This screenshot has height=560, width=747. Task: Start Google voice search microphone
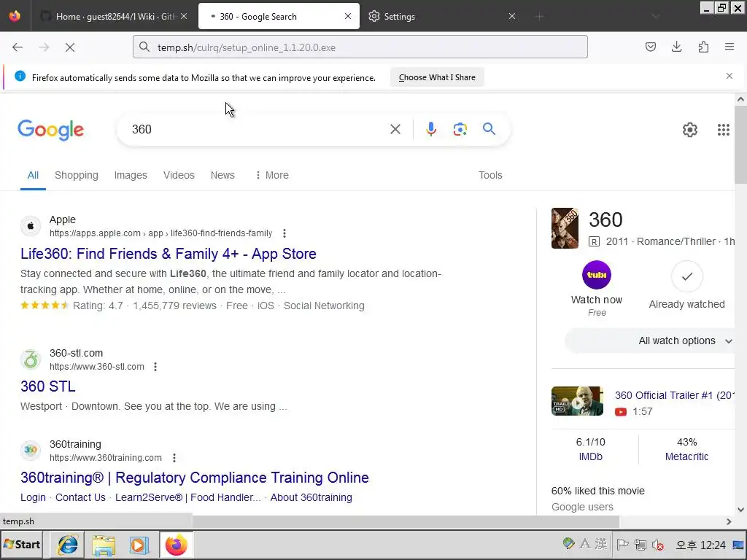pyautogui.click(x=430, y=129)
